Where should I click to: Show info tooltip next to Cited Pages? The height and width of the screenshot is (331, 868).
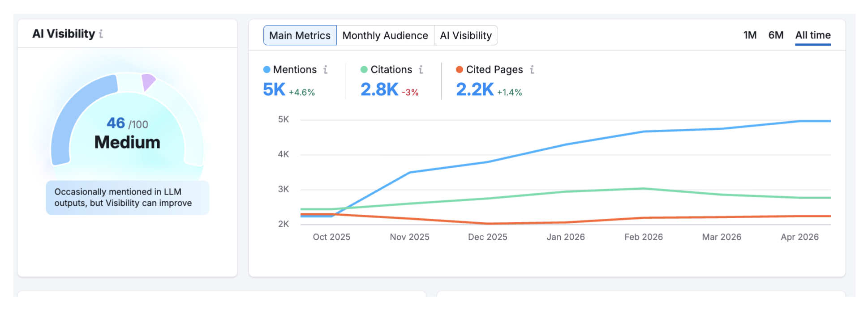tap(532, 70)
